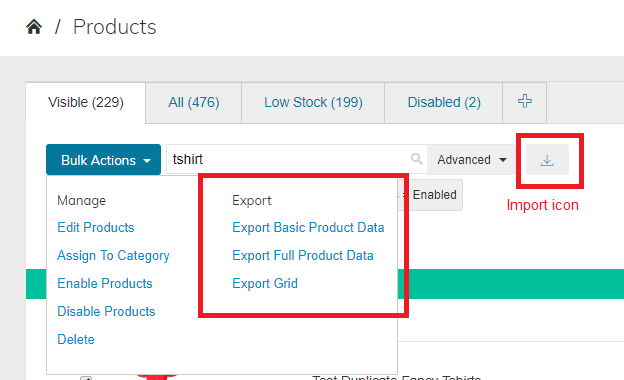The width and height of the screenshot is (624, 380).
Task: Expand the Advanced search dropdown
Action: pos(472,160)
